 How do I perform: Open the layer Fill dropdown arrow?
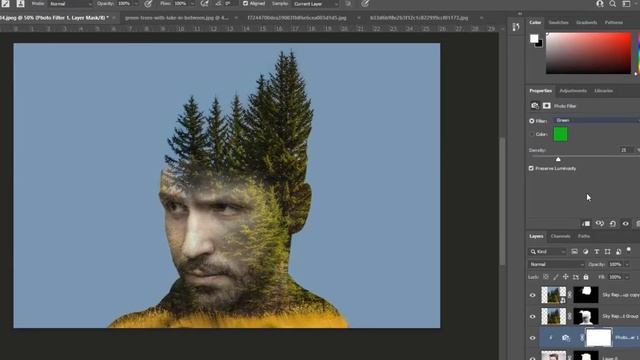pos(627,277)
